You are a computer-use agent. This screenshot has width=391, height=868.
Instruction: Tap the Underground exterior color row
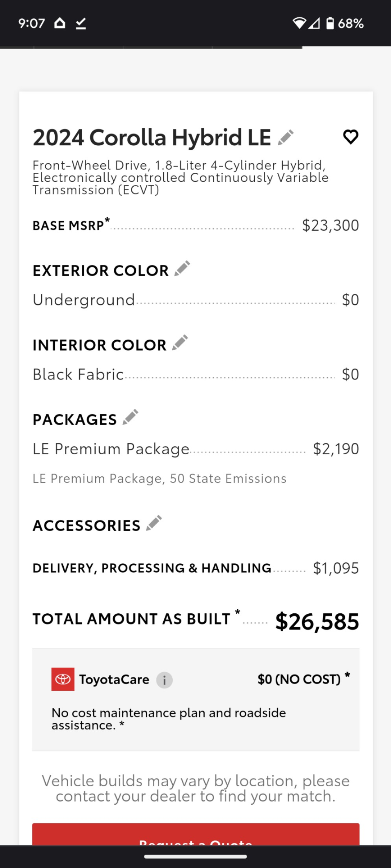196,300
